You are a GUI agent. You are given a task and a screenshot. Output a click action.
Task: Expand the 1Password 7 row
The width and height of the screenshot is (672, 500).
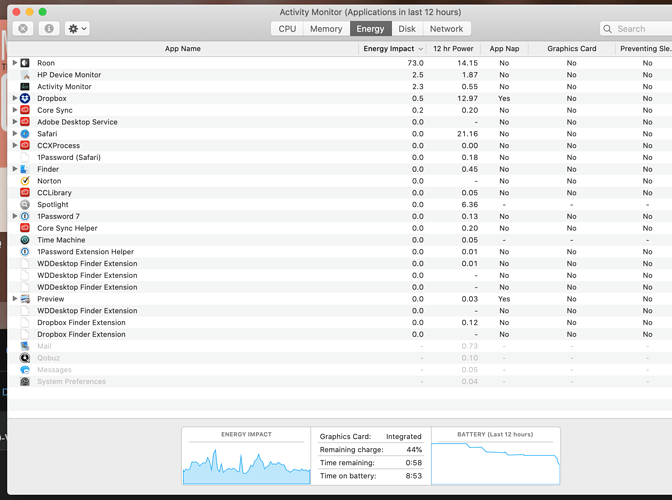(15, 216)
